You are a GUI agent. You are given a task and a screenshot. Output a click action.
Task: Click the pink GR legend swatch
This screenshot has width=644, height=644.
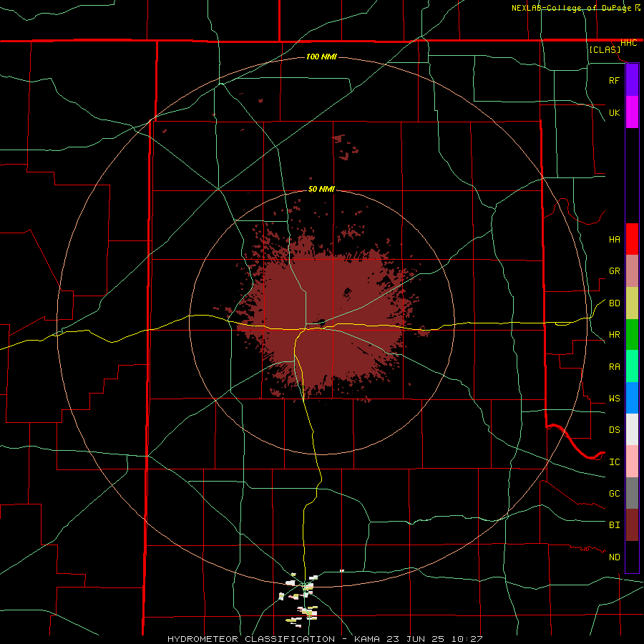[632, 271]
